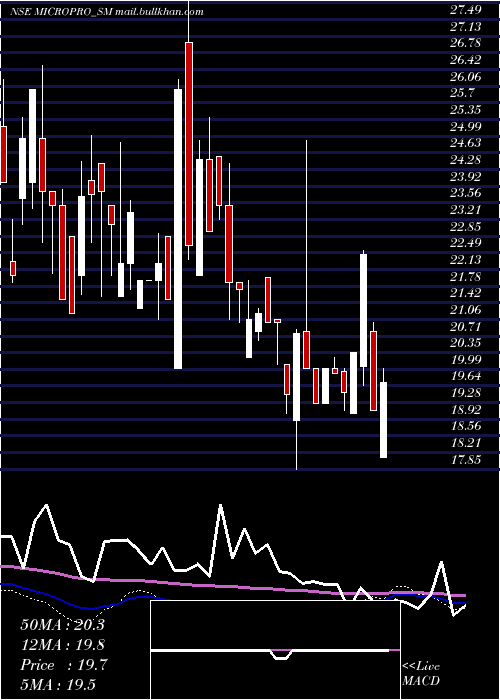This screenshot has width=500, height=700.
Task: Select the 26.78 price level label
Action: click(x=465, y=44)
